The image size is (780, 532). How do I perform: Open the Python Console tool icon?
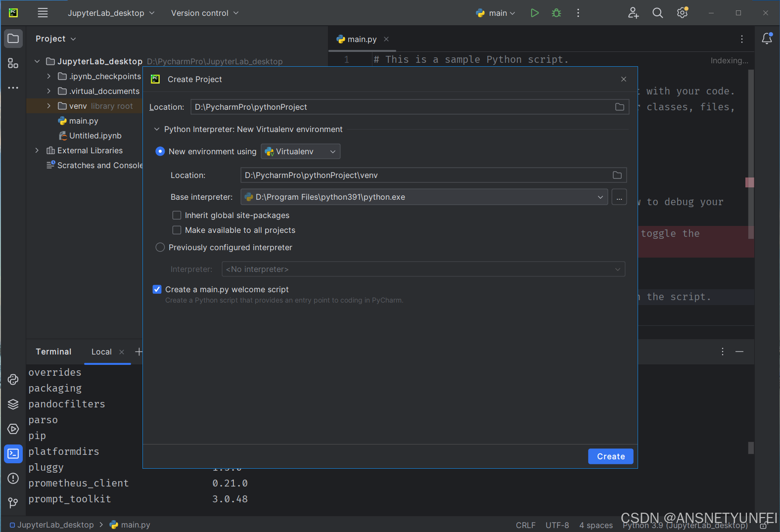[13, 379]
